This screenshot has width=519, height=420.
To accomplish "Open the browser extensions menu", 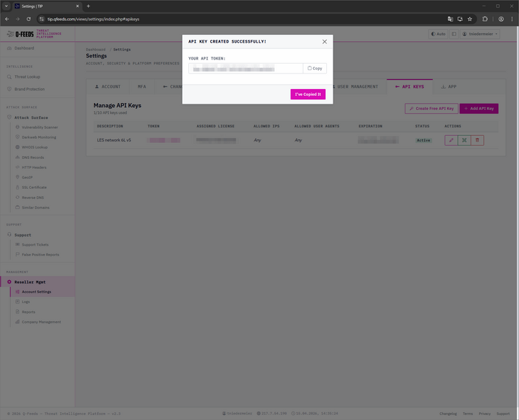I will coord(485,19).
